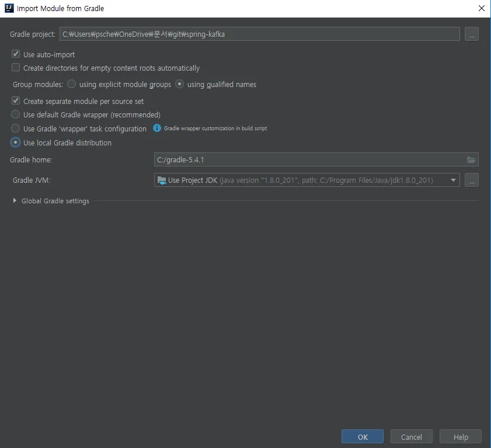The image size is (491, 448).
Task: Open the Gradle JVM dropdown arrow
Action: point(453,180)
